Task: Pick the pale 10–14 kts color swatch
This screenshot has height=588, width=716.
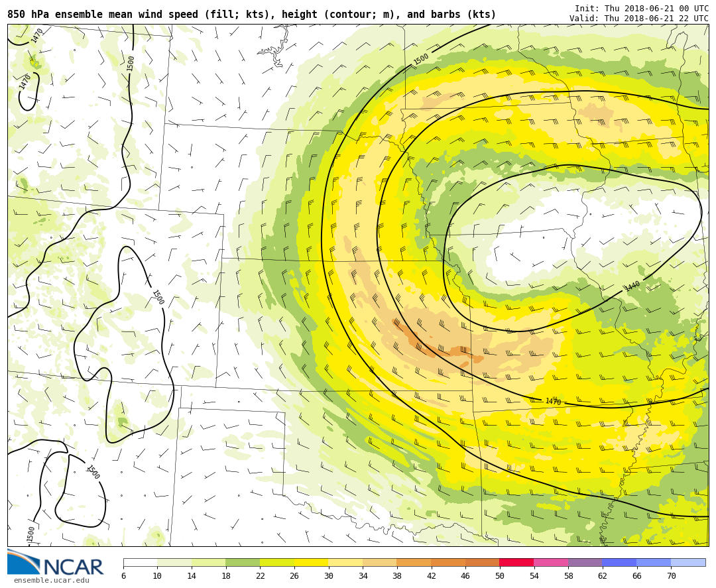Action: (174, 562)
